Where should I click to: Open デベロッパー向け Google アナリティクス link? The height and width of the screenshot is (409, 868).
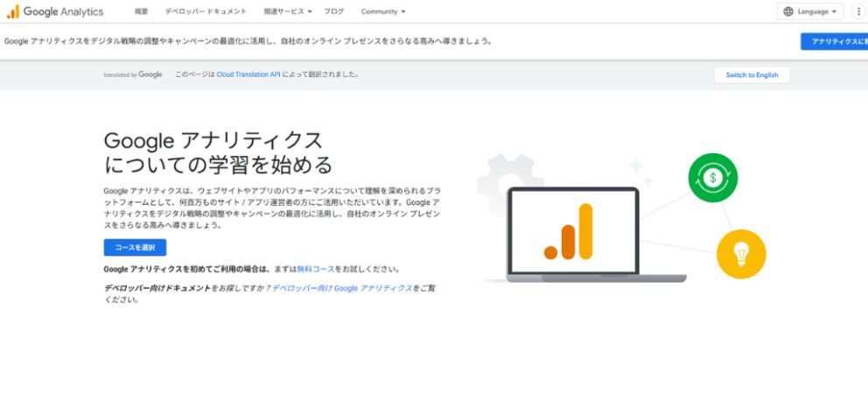pos(342,288)
